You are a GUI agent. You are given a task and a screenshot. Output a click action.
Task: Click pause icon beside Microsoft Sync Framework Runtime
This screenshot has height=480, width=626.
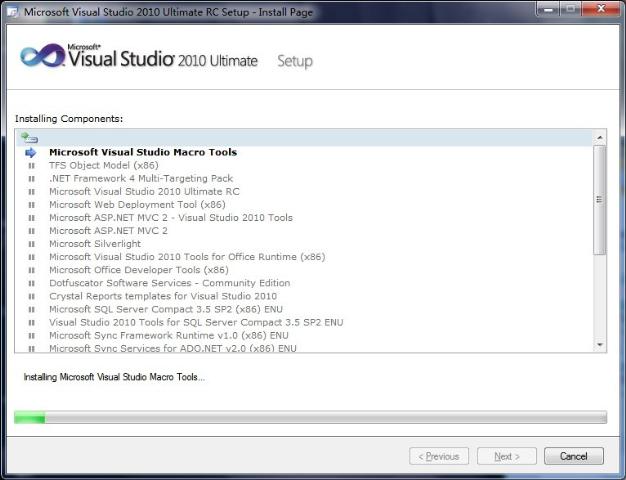[x=32, y=335]
